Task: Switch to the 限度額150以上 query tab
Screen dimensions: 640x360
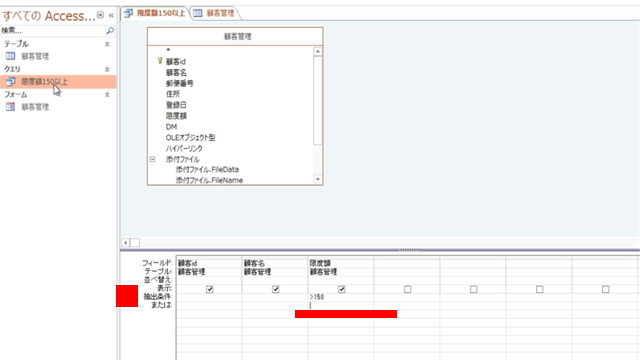Action: pos(156,13)
